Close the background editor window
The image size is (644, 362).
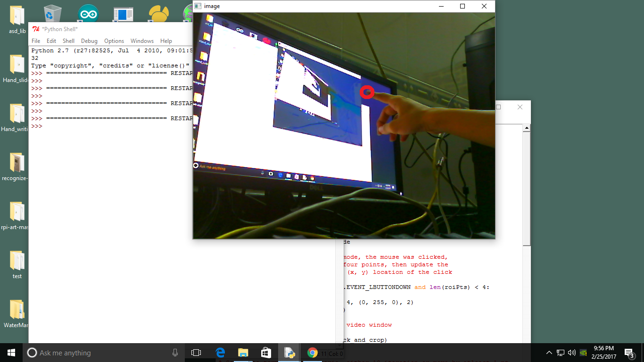(x=520, y=107)
